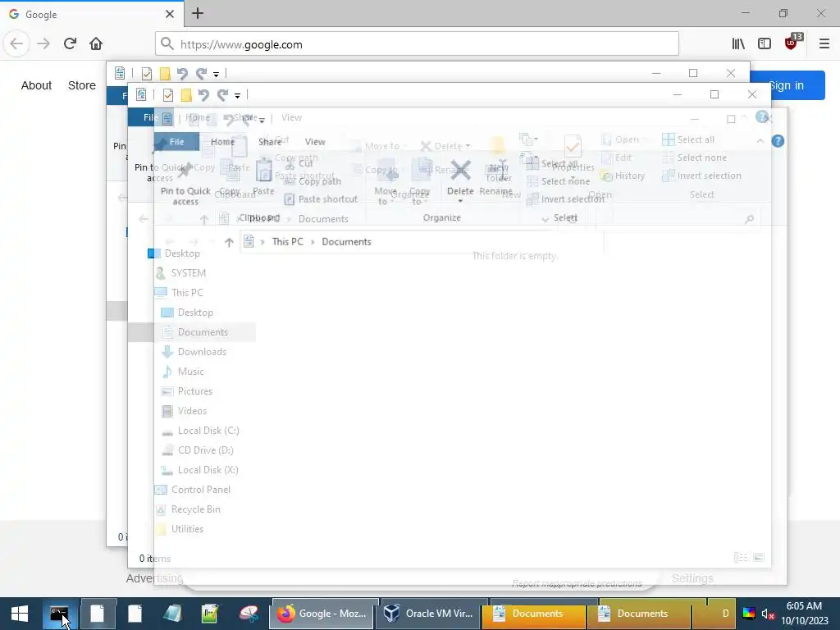This screenshot has height=630, width=840.
Task: Click Edit in the ribbon Open group
Action: click(617, 157)
